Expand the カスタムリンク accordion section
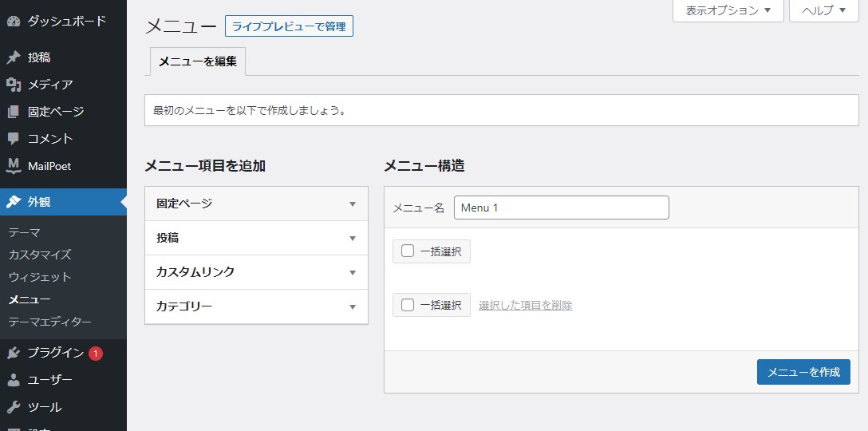This screenshot has height=431, width=868. coord(256,272)
